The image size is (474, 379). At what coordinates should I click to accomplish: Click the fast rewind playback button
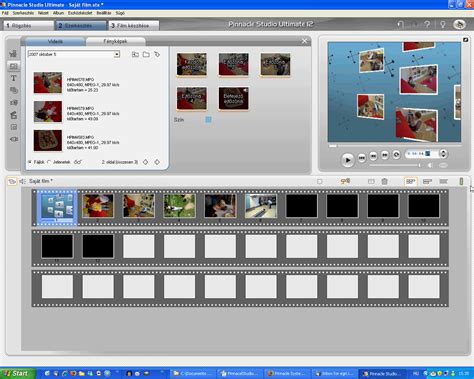coord(373,155)
